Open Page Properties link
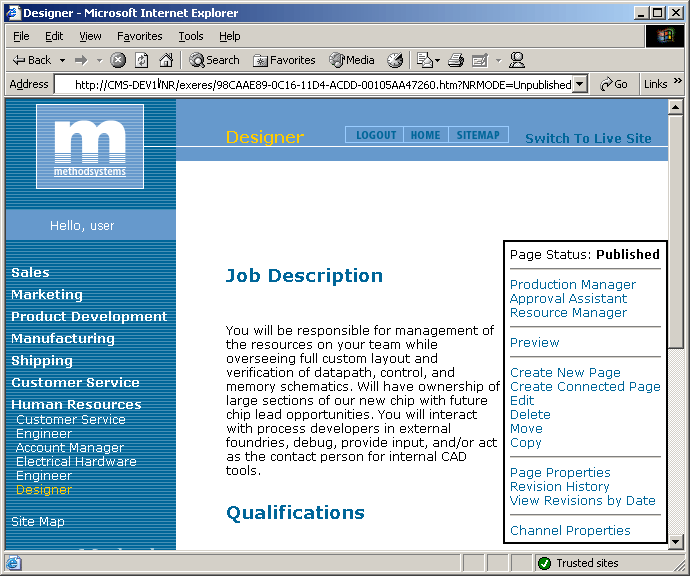690x576 pixels. point(560,473)
